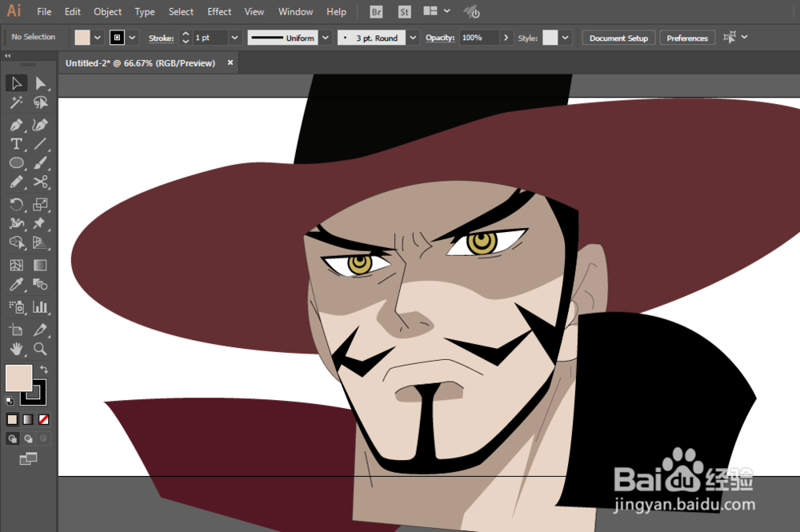Open the Type menu
Screen dimensions: 800x532
[144, 12]
